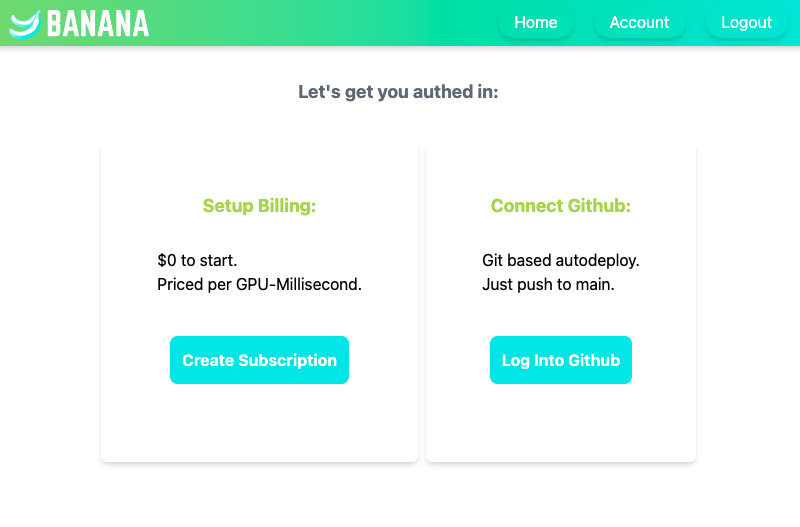Click the BANANA wordmark in header

98,23
